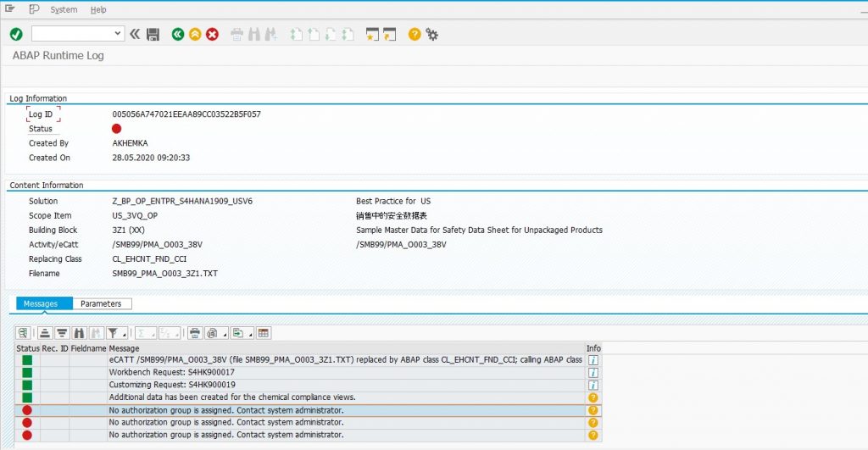868x450 pixels.
Task: Click the Replacing Class value CL_EHCNT_FND_CCI
Action: (149, 258)
